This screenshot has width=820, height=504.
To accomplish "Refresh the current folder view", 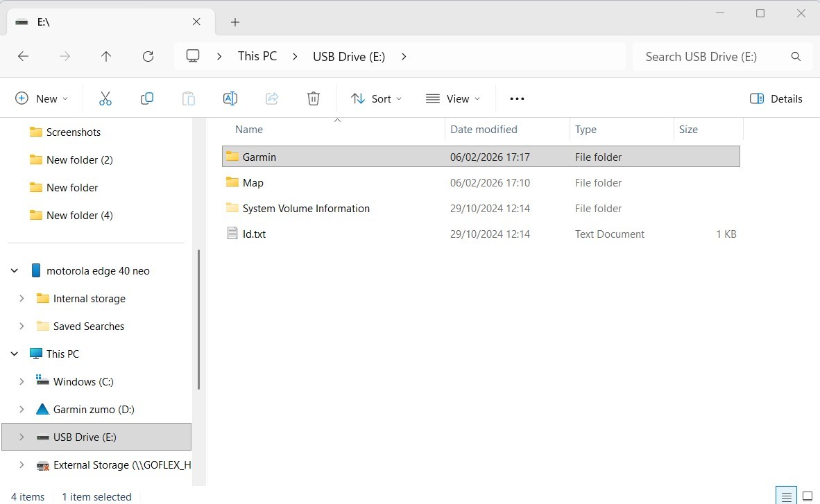I will pos(148,56).
